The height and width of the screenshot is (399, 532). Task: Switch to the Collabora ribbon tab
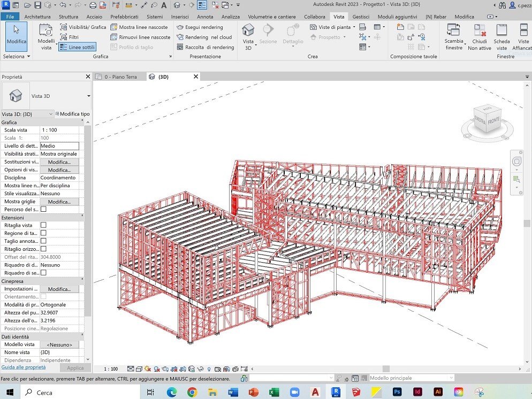point(315,17)
